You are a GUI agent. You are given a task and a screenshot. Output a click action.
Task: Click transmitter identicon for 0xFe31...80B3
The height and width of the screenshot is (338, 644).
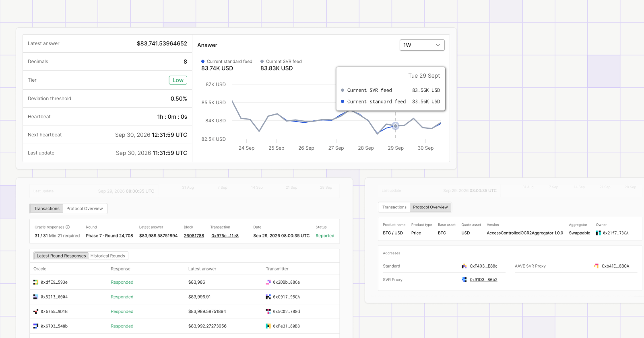pyautogui.click(x=268, y=326)
